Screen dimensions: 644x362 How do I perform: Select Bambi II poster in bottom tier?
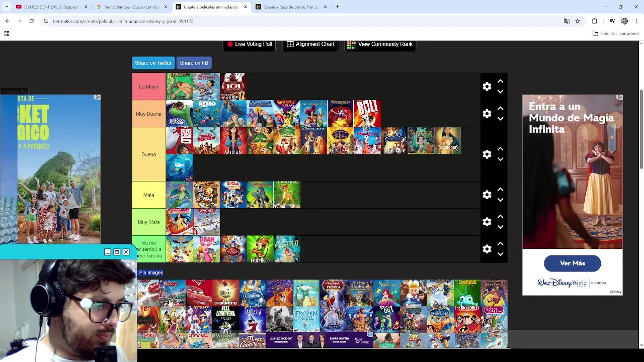[287, 249]
